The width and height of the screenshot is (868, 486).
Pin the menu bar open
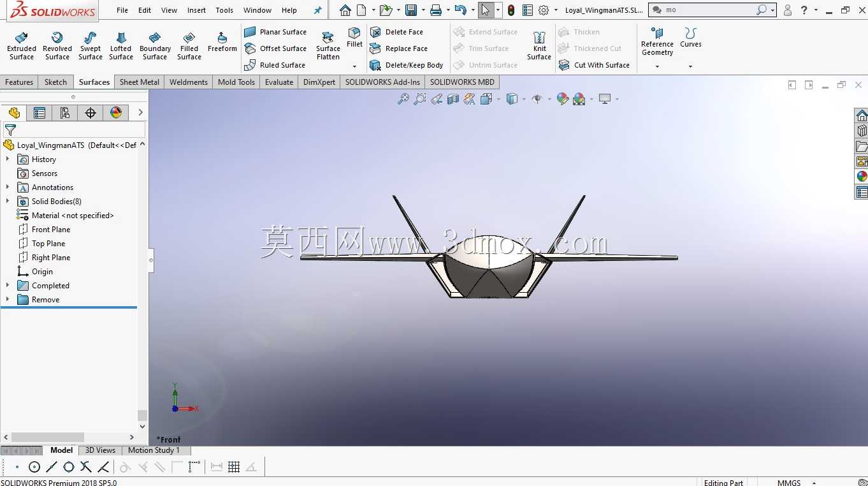[x=318, y=10]
